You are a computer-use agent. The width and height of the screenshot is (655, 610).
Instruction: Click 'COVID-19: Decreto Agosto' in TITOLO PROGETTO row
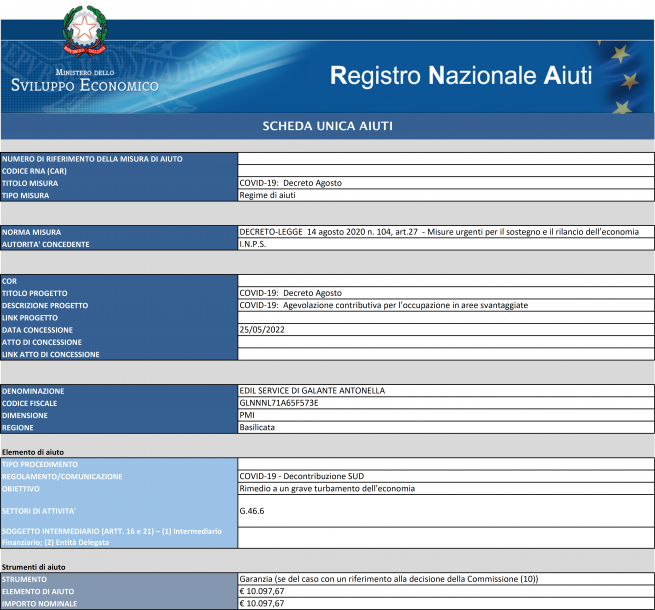pos(290,293)
